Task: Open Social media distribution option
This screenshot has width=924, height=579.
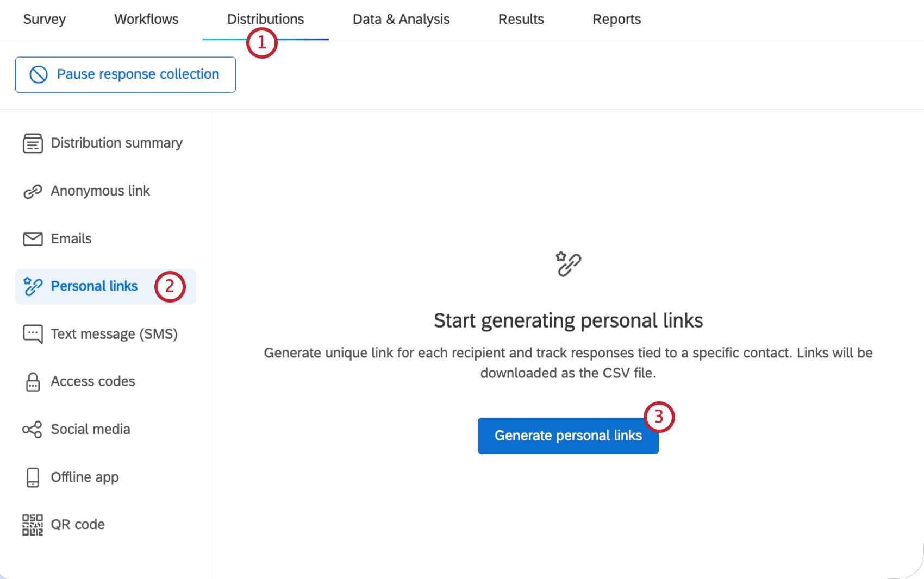Action: pos(105,430)
